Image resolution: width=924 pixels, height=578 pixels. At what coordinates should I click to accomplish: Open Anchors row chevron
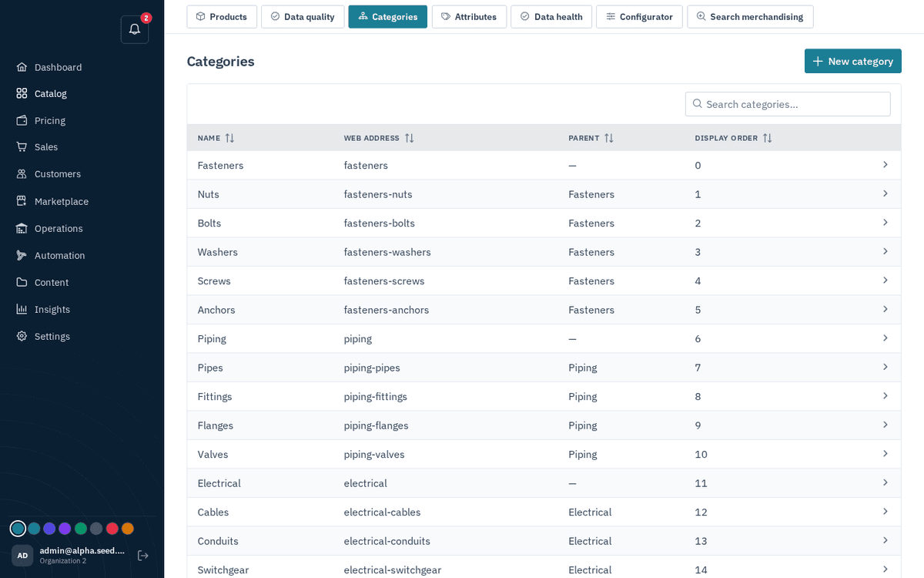(x=885, y=309)
